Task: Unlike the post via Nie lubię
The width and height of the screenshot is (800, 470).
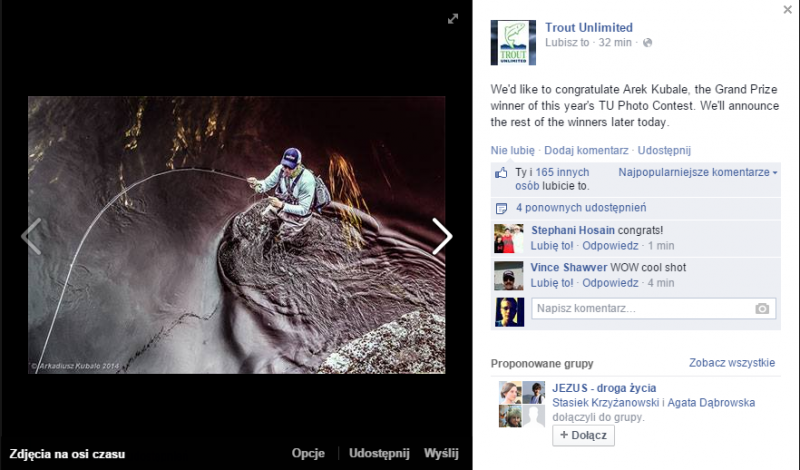Action: (x=512, y=150)
